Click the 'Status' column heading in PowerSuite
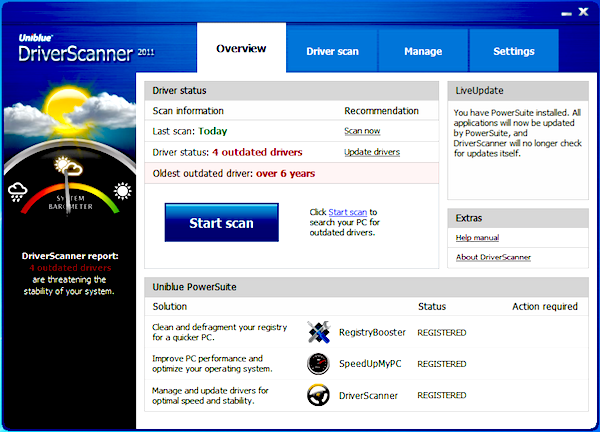Viewport: 600px width, 432px height. (432, 306)
